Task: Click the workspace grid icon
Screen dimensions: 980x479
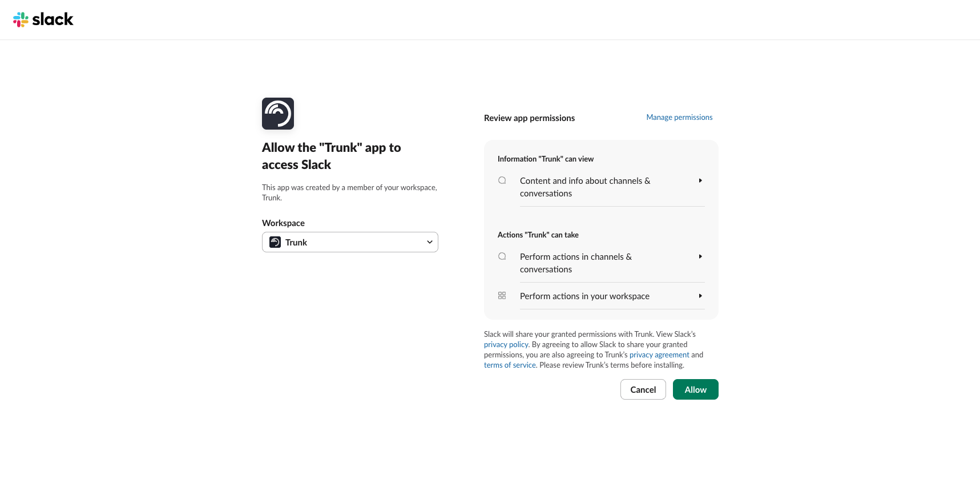Action: [x=502, y=296]
